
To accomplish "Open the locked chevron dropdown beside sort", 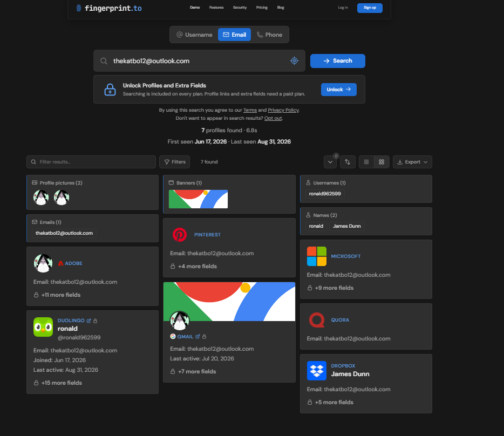I will click(x=330, y=162).
